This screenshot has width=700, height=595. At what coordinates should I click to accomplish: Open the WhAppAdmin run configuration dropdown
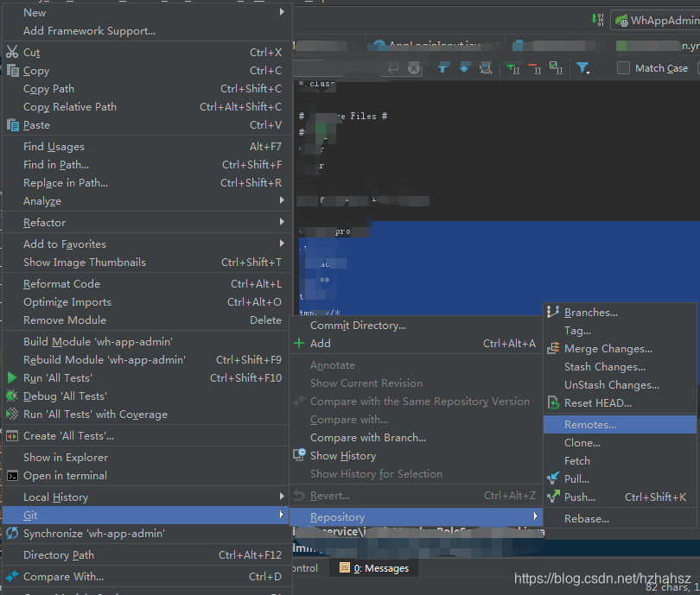655,21
